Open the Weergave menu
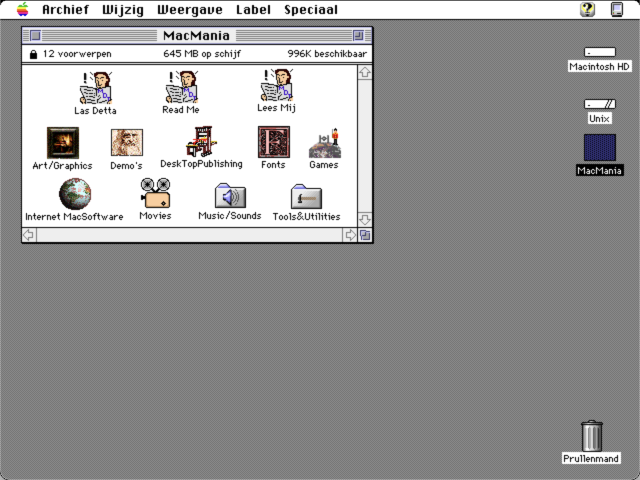 pyautogui.click(x=190, y=10)
